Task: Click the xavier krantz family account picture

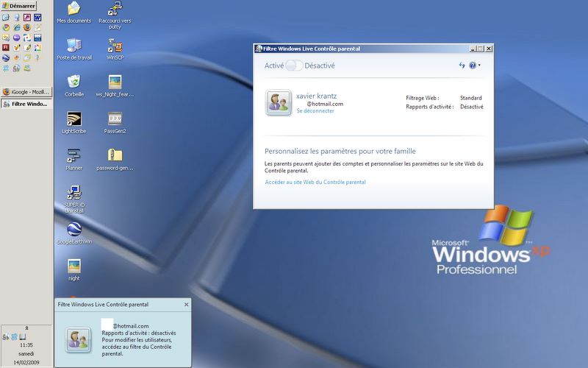Action: (279, 102)
